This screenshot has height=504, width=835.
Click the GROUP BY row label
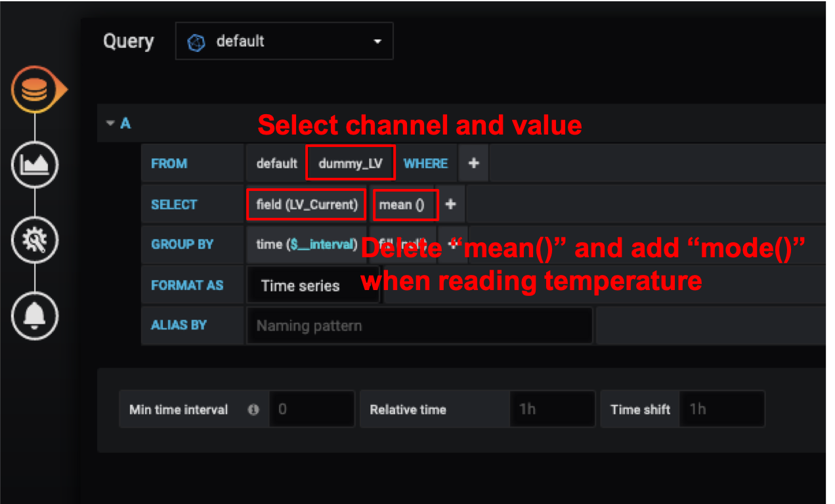(x=182, y=244)
